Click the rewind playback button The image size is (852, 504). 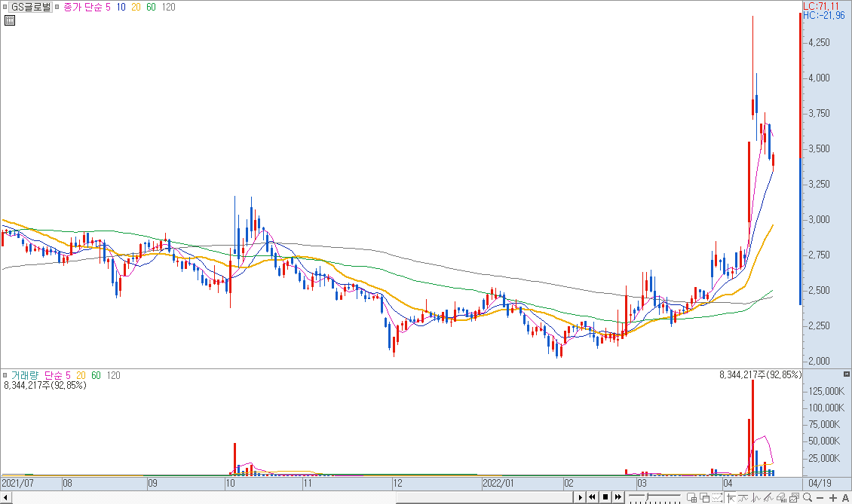[593, 497]
